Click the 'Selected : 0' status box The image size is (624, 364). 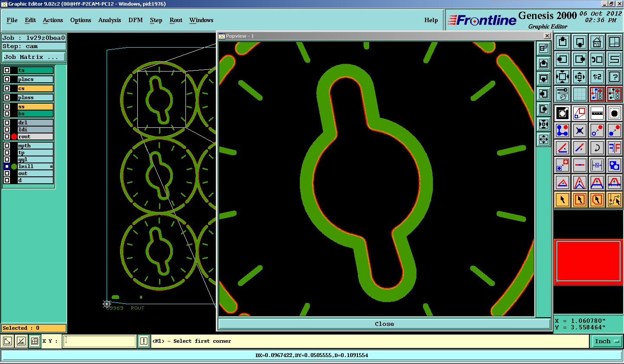pyautogui.click(x=34, y=328)
